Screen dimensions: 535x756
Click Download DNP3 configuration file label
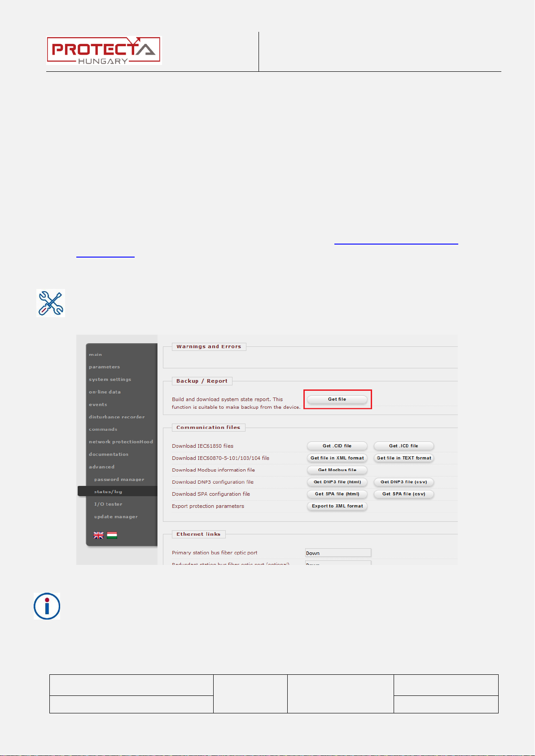point(213,482)
